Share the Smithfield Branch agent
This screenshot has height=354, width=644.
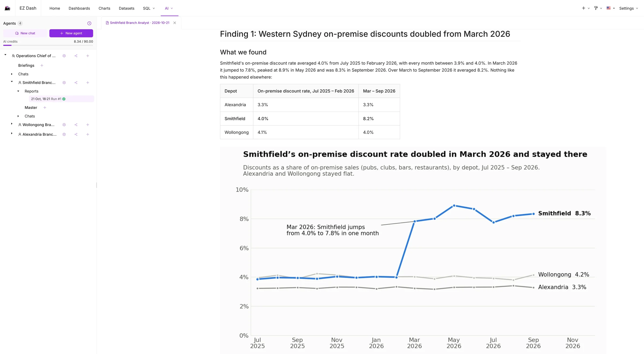(76, 83)
